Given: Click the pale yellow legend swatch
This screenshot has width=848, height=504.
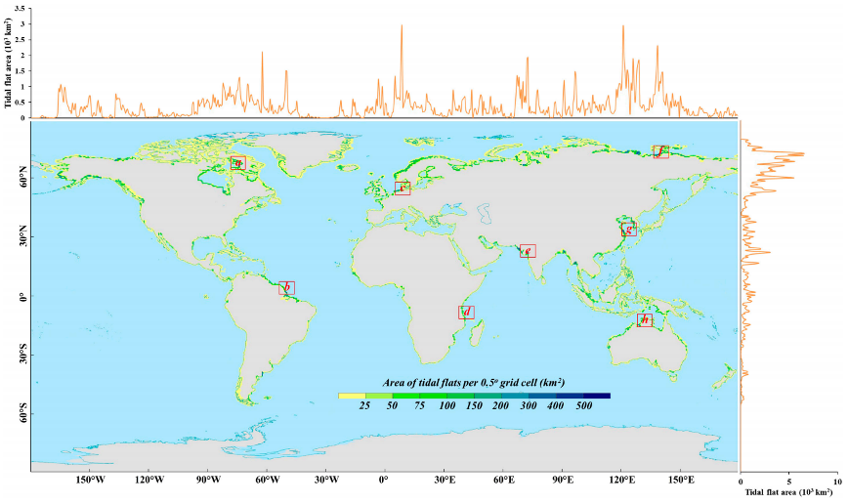Looking at the screenshot, I should coord(351,396).
